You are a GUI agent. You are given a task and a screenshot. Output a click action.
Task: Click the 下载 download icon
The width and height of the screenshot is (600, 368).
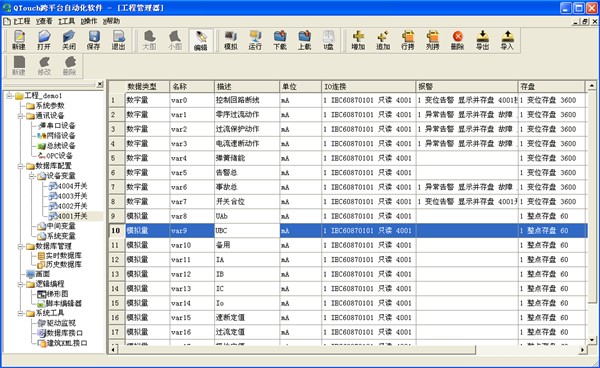(280, 40)
